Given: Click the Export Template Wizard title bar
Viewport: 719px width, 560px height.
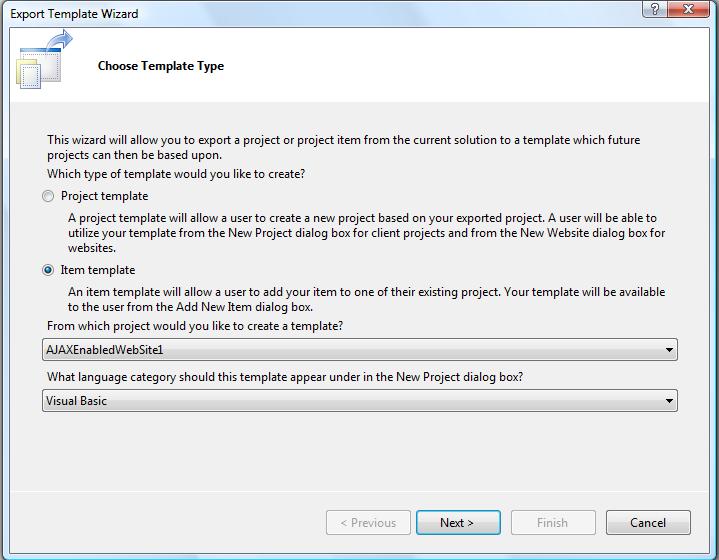Looking at the screenshot, I should pos(300,13).
